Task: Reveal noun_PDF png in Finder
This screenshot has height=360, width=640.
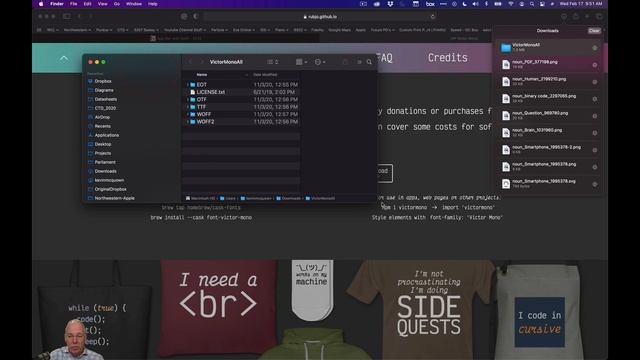Action: pos(595,65)
